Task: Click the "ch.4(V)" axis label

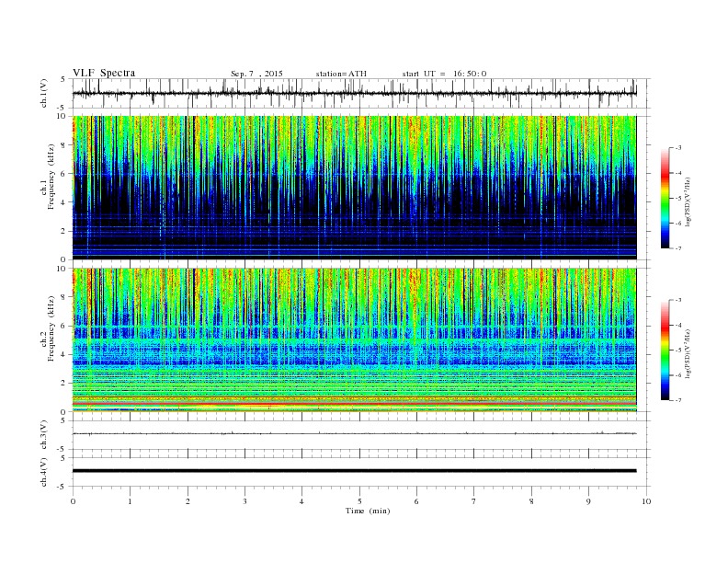Action: coord(44,472)
